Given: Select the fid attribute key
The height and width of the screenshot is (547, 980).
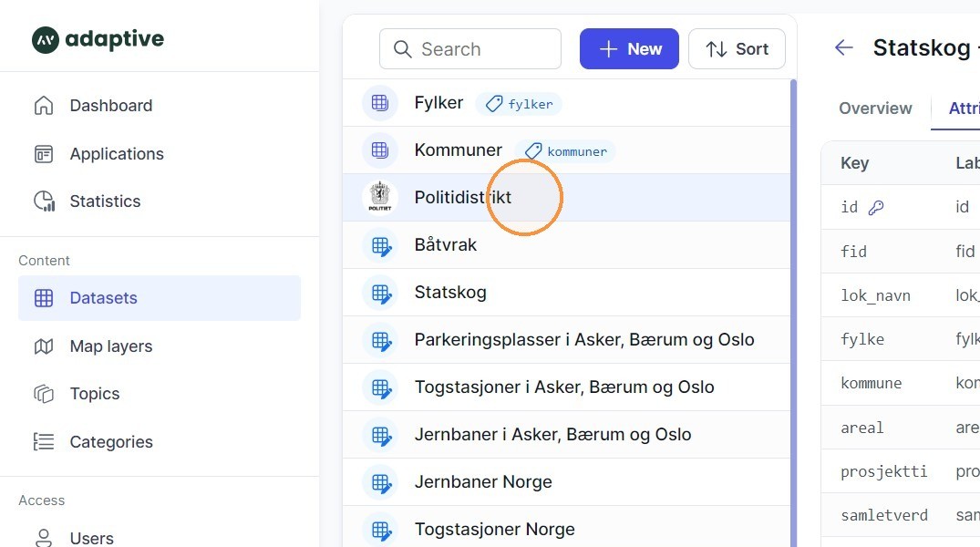Looking at the screenshot, I should coord(853,252).
